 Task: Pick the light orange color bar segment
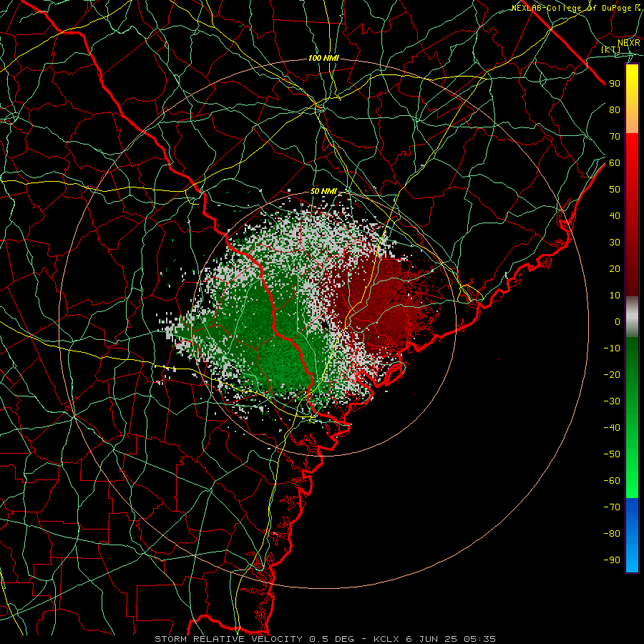click(632, 119)
